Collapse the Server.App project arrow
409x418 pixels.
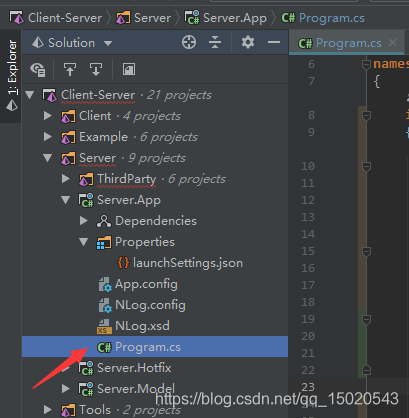66,200
